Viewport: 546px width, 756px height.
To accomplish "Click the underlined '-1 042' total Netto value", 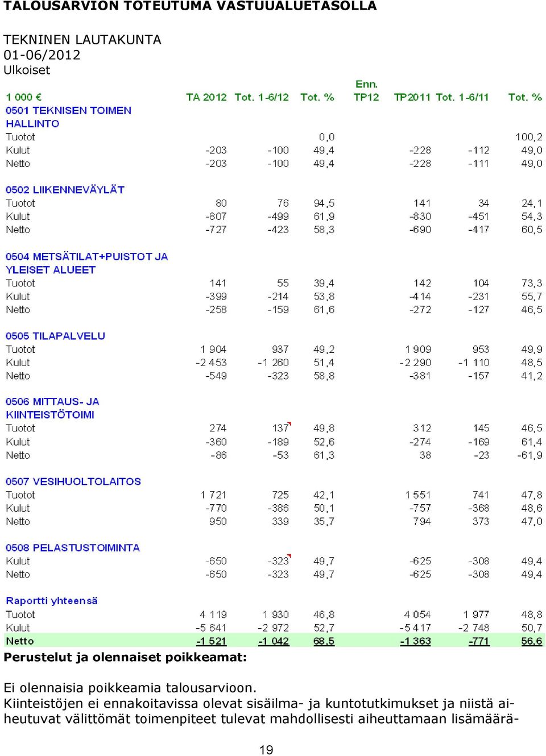I will click(x=274, y=641).
